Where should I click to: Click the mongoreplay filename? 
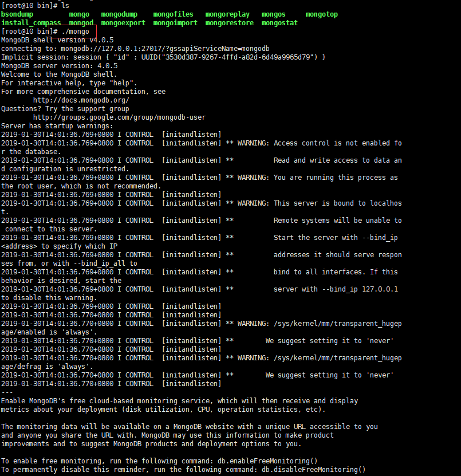coord(227,14)
